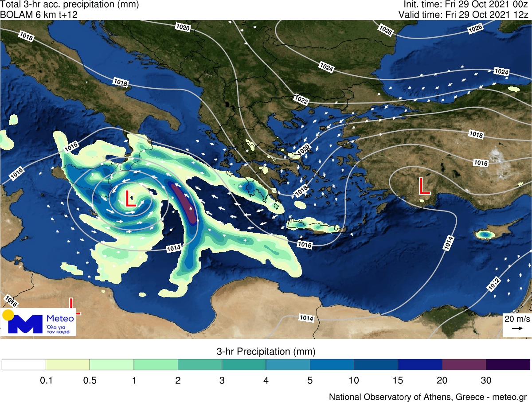Click the 'Valid time: Fri 29 Oct 2021 12z' text
The width and height of the screenshot is (532, 402).
click(464, 14)
